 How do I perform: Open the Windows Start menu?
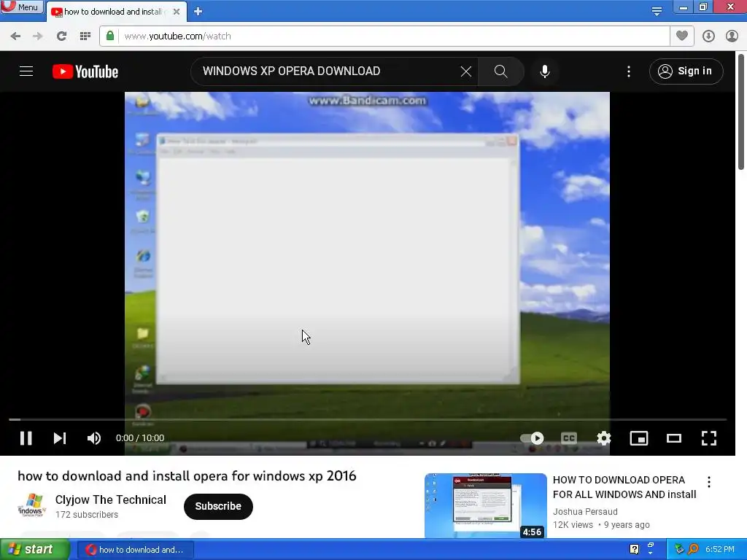(x=34, y=550)
